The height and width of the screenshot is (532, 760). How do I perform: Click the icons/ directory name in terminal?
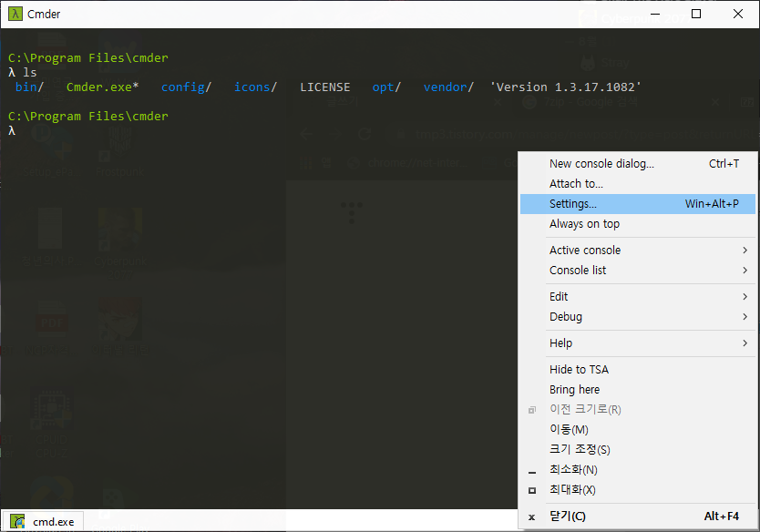tap(255, 87)
